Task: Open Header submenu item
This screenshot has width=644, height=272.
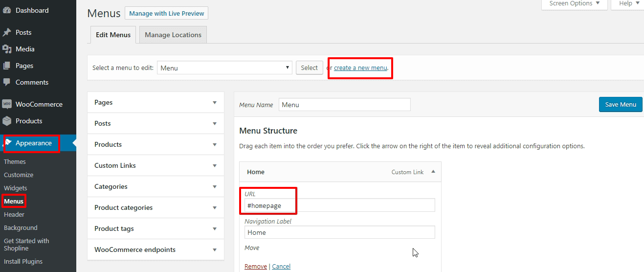Action: click(14, 214)
